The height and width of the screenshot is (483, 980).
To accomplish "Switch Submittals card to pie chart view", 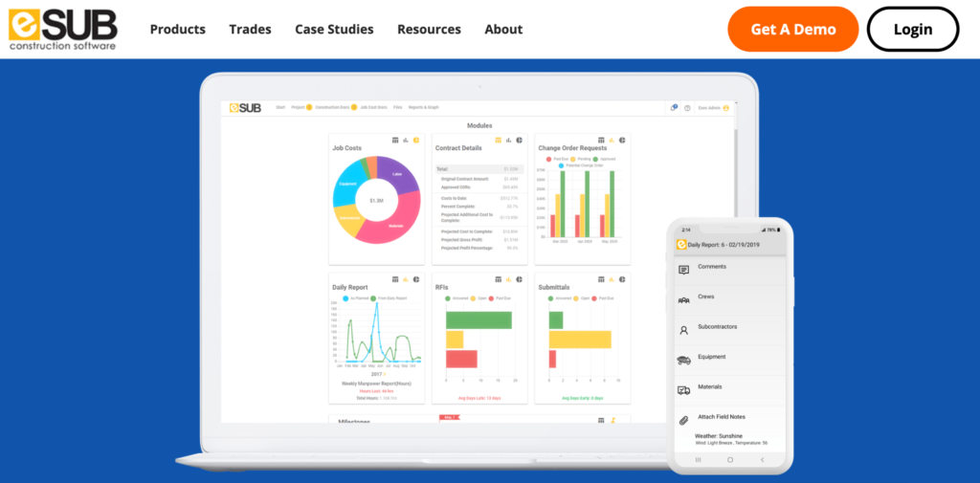I will [x=622, y=279].
